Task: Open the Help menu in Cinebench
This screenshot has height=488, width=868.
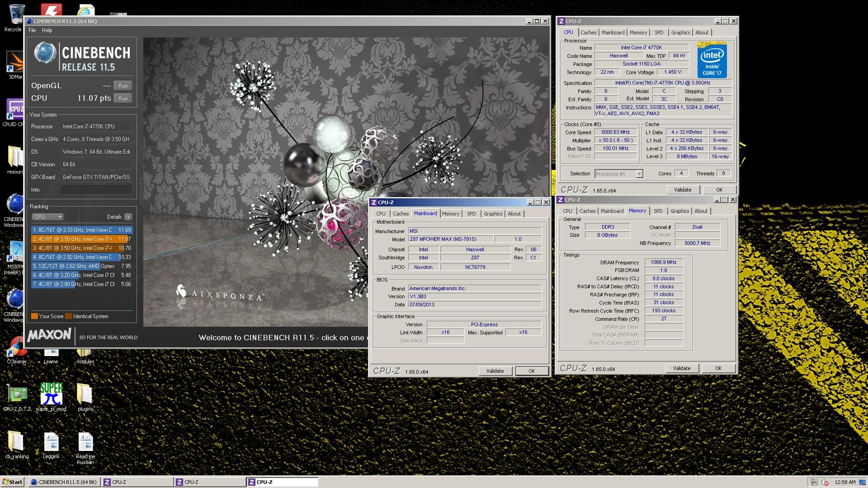Action: click(47, 30)
